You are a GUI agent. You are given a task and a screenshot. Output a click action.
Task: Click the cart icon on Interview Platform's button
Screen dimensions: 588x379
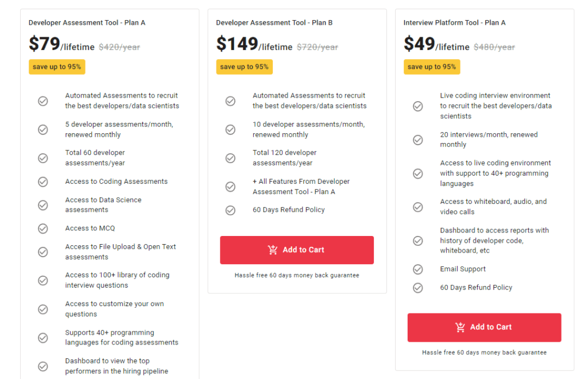click(459, 327)
